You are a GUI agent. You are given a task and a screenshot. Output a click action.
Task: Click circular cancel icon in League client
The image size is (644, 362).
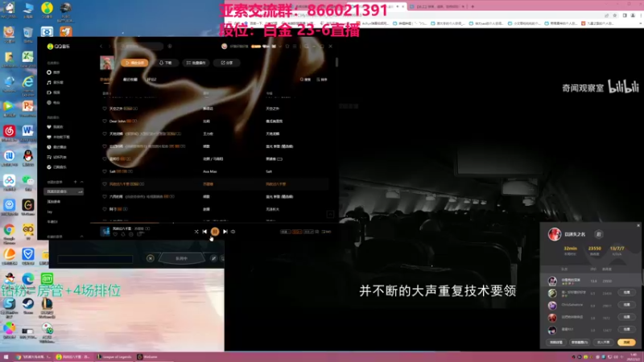click(x=151, y=258)
